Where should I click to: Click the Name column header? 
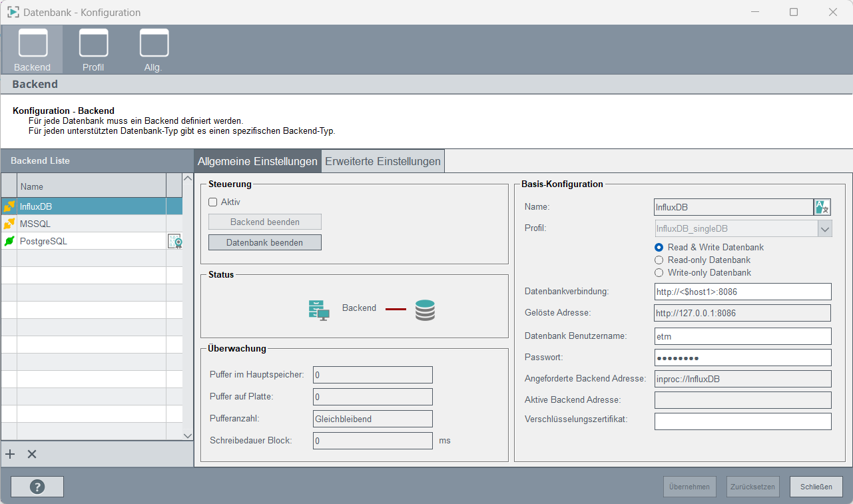(91, 186)
